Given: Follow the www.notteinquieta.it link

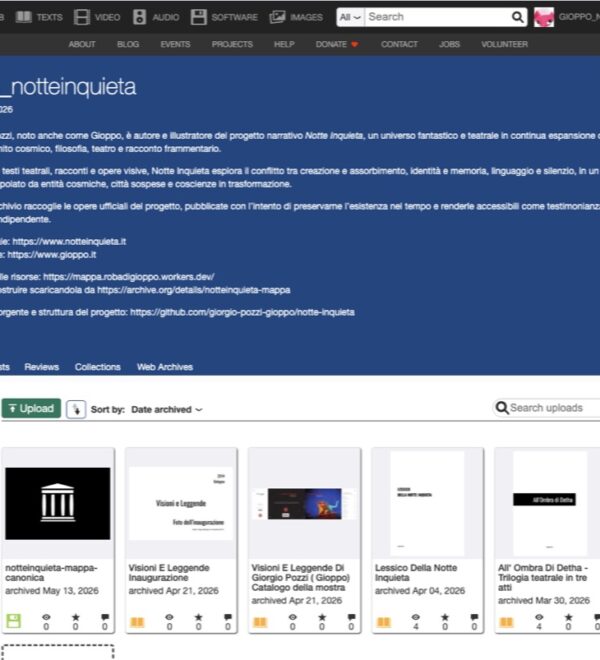Looking at the screenshot, I should click(x=69, y=242).
